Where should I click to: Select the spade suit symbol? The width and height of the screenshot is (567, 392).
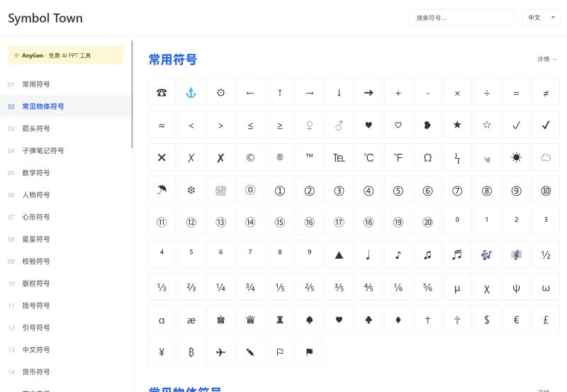tap(309, 320)
